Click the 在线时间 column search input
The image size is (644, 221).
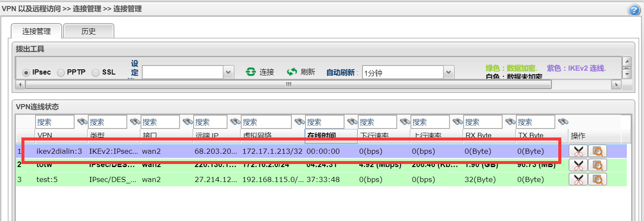coord(325,122)
